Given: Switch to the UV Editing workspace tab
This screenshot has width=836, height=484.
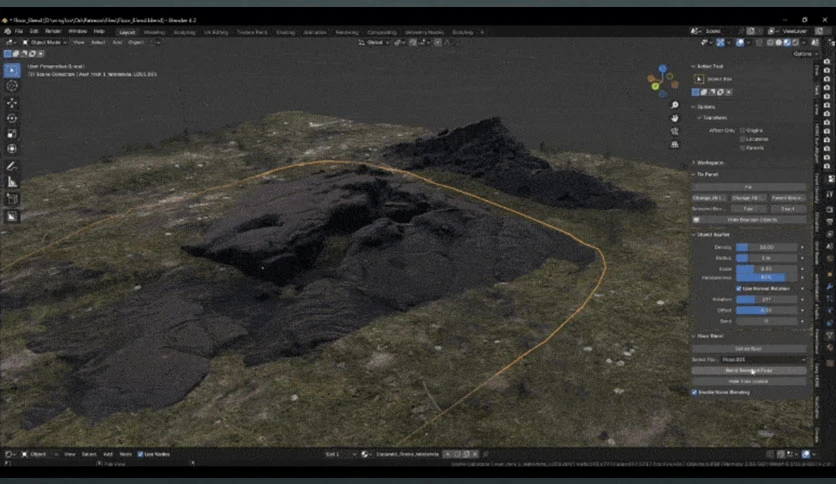Looking at the screenshot, I should (214, 32).
